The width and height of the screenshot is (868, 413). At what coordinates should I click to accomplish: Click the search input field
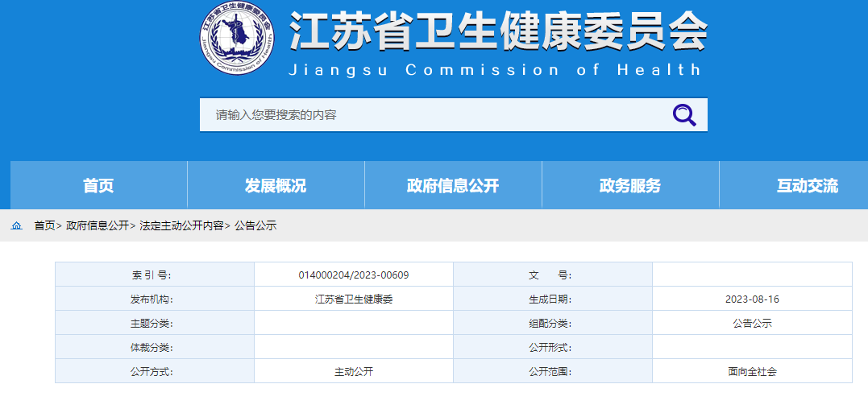pyautogui.click(x=435, y=115)
